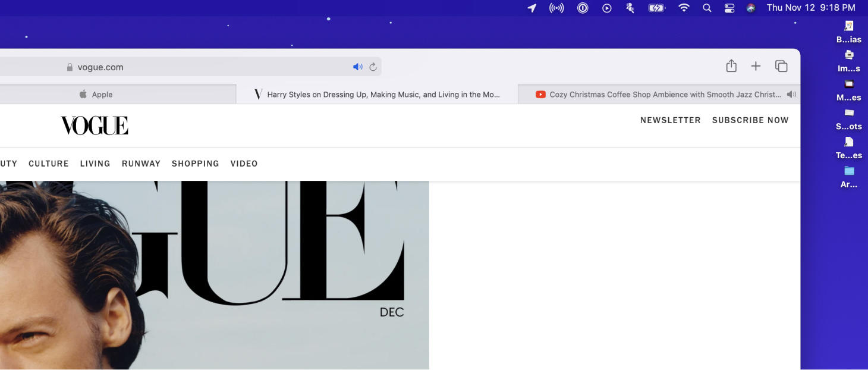The height and width of the screenshot is (370, 868).
Task: Launch Siri from the menu bar
Action: coord(751,8)
